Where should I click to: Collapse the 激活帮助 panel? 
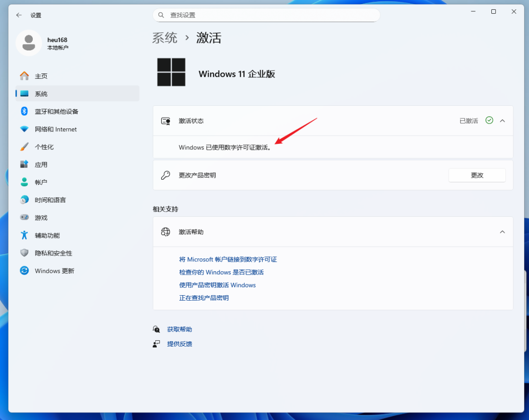[502, 232]
